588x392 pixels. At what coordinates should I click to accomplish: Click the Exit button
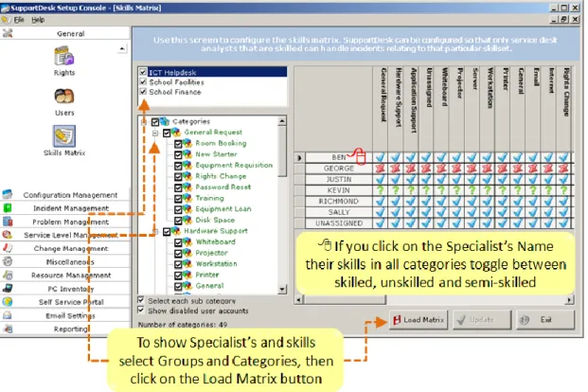click(x=545, y=320)
